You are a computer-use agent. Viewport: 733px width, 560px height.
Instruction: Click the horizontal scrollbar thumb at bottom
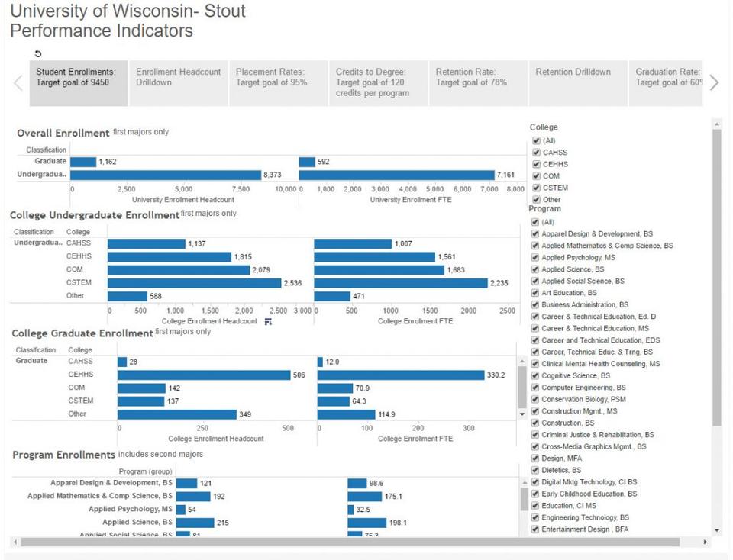pyautogui.click(x=350, y=542)
